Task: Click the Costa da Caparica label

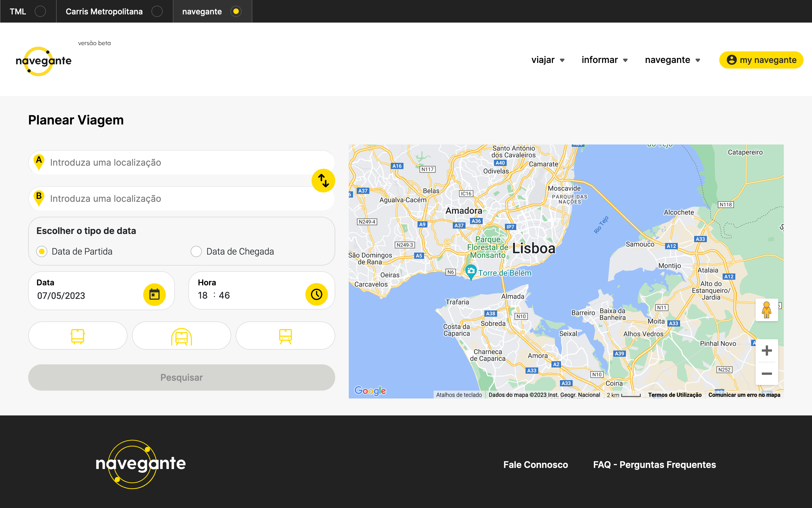Action: click(457, 330)
